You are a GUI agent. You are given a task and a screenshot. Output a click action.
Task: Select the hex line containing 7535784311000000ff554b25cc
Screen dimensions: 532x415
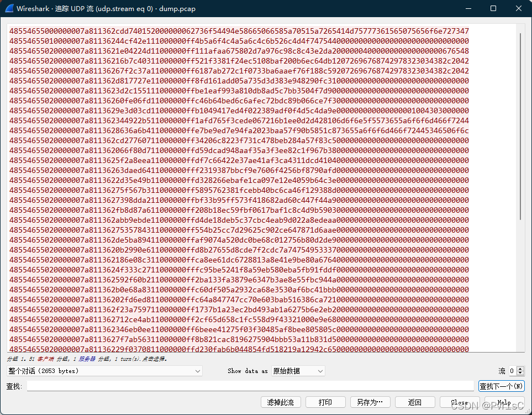239,230
